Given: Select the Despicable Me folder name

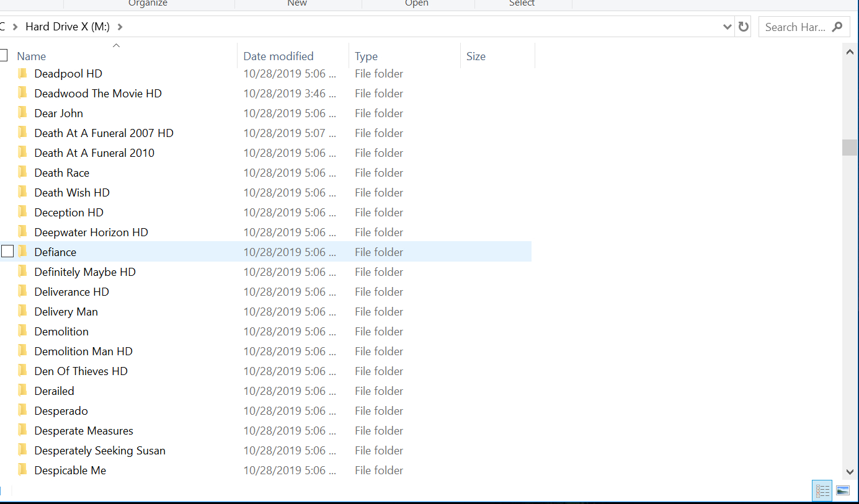Looking at the screenshot, I should point(70,471).
